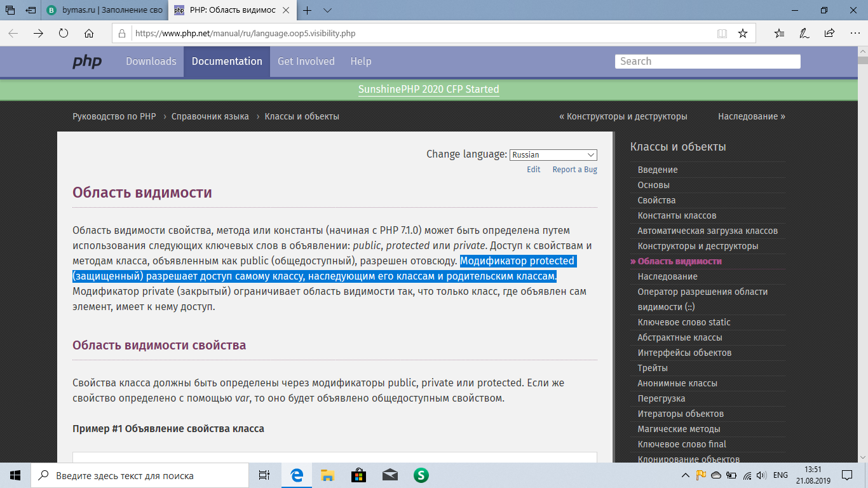Click the PHP logo

point(87,62)
